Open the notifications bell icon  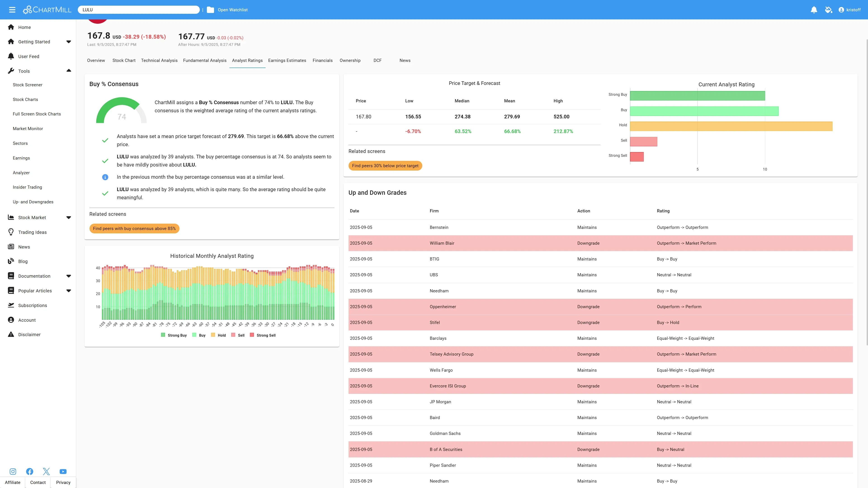coord(814,10)
